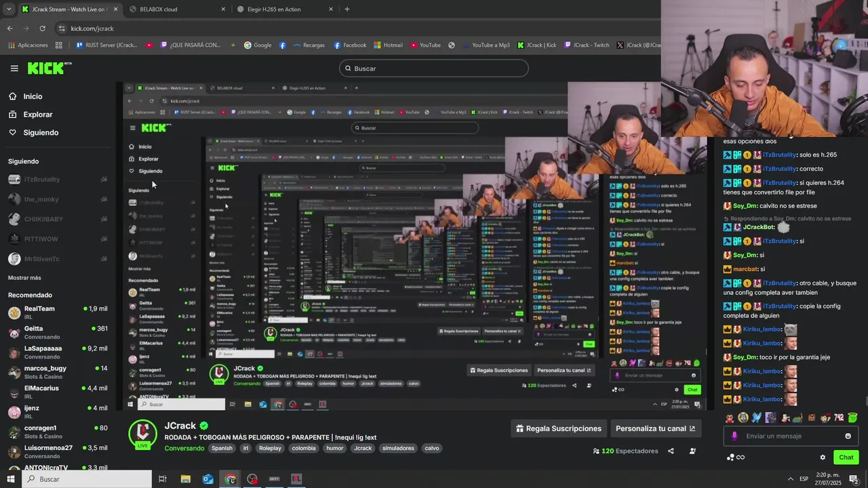Click the Windows taskbar Buscar search box
The image size is (868, 488).
tap(87, 479)
